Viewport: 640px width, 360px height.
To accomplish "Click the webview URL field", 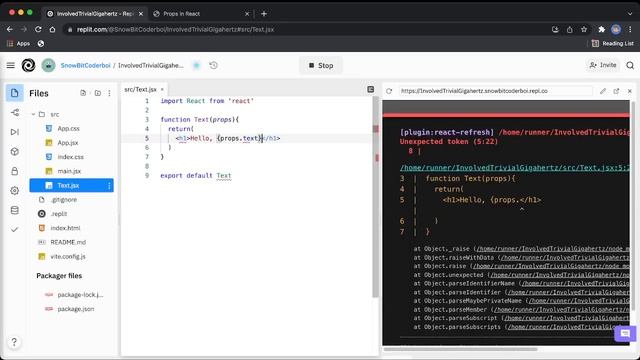I will (x=496, y=91).
